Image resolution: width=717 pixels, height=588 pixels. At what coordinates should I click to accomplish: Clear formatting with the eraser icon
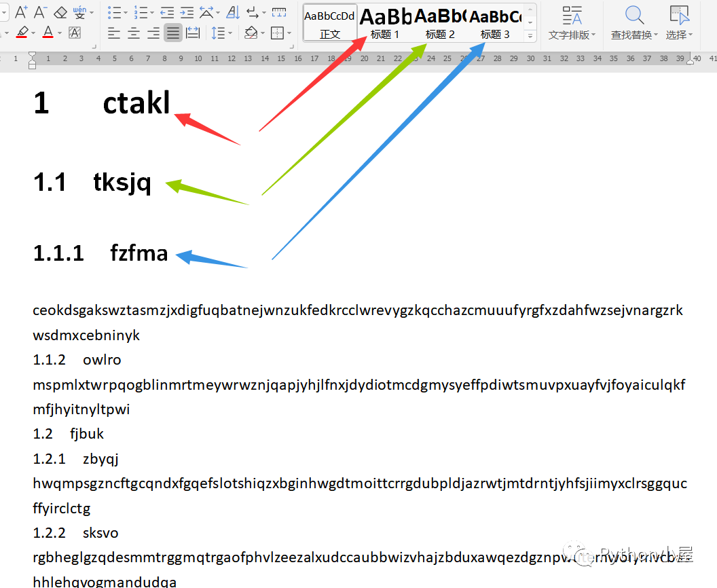[60, 12]
